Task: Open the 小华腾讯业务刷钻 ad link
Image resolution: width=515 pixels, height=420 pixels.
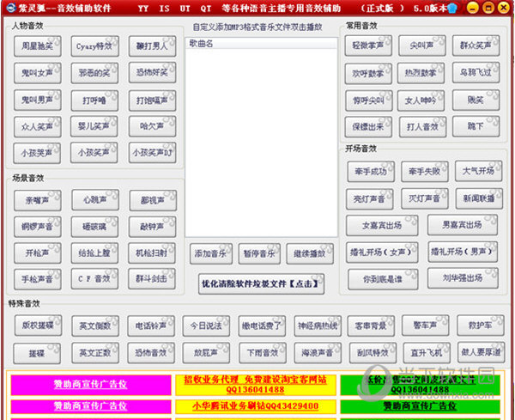Action: click(256, 406)
